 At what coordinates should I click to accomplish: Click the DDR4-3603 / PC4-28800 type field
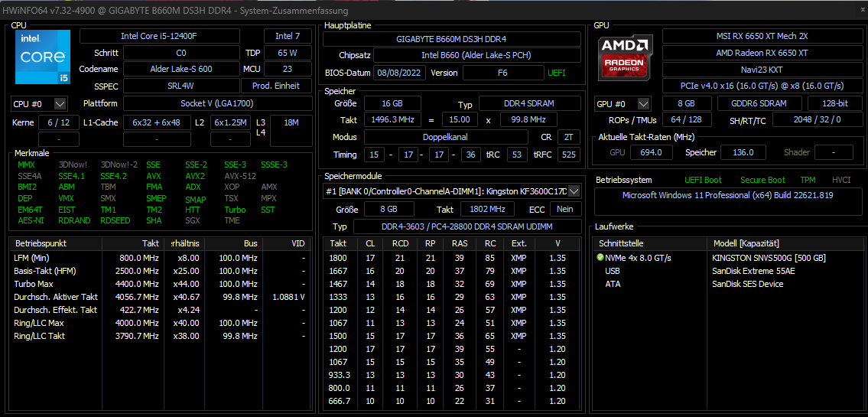467,227
